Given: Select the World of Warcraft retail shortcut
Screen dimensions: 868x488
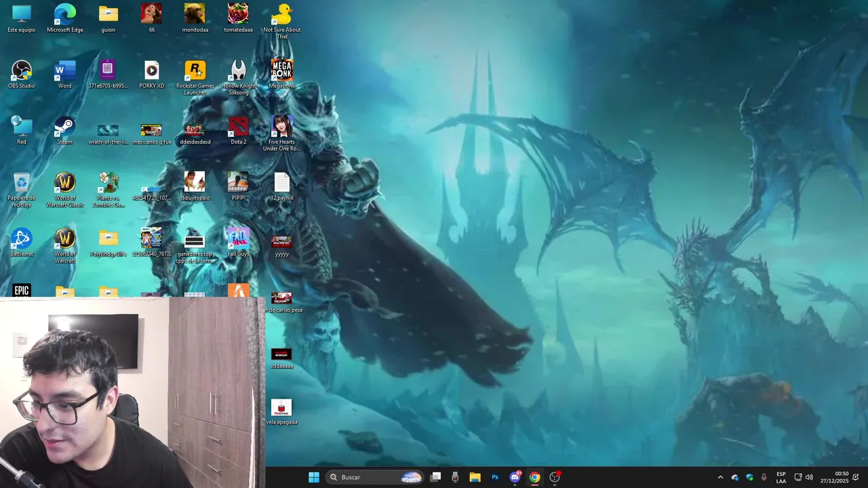Looking at the screenshot, I should (x=64, y=246).
